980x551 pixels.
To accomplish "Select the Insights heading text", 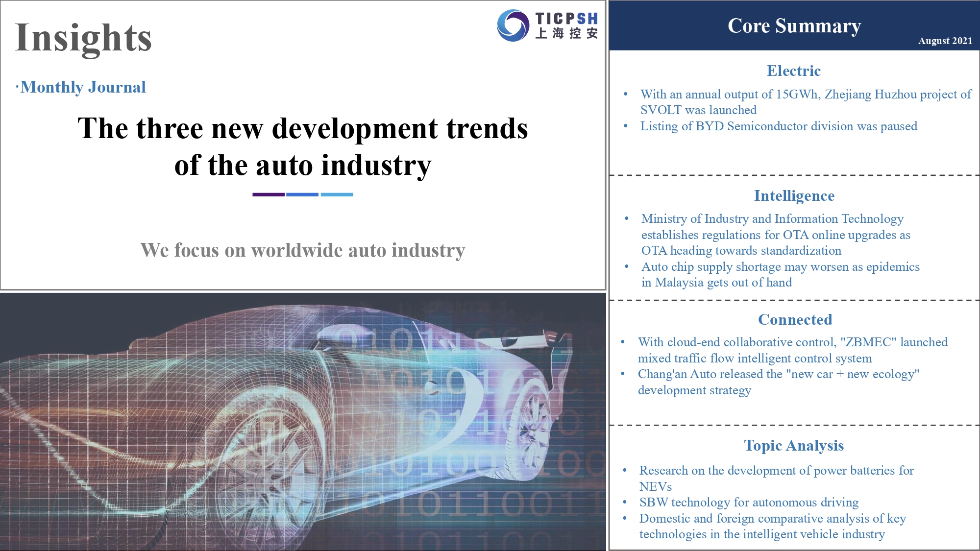I will [x=83, y=37].
